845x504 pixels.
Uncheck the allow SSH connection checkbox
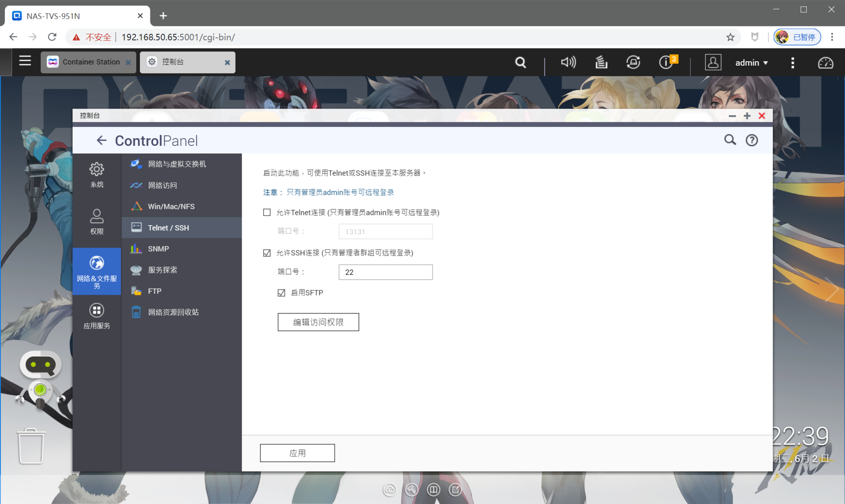[267, 253]
